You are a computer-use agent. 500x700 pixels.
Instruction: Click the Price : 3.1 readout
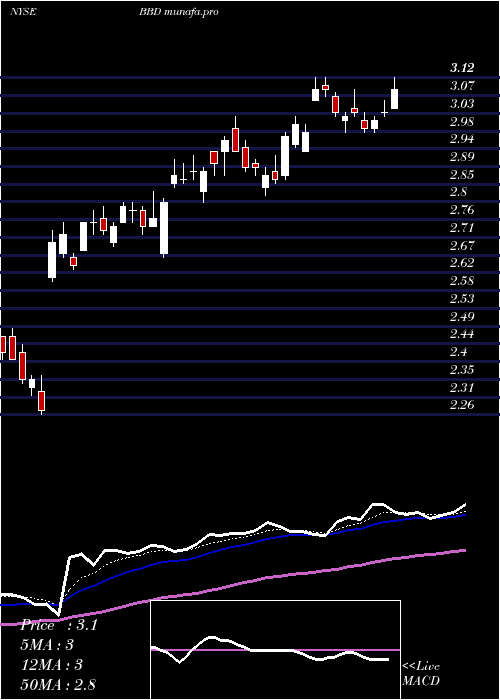click(58, 625)
